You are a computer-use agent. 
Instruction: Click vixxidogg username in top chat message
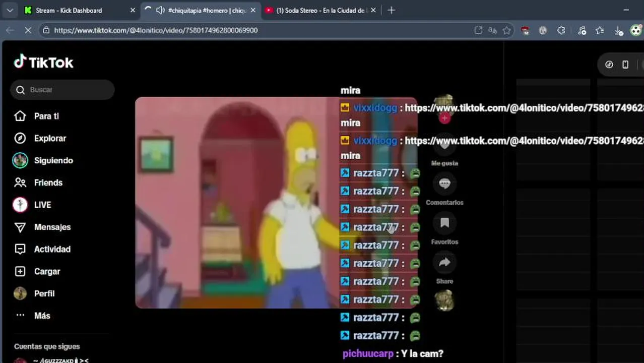(375, 108)
